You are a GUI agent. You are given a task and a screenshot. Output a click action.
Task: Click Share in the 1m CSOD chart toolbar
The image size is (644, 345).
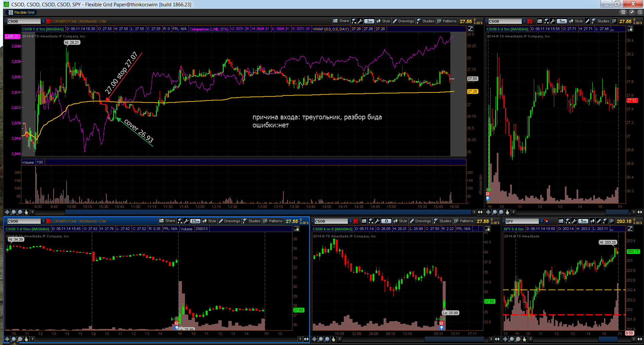tap(341, 21)
